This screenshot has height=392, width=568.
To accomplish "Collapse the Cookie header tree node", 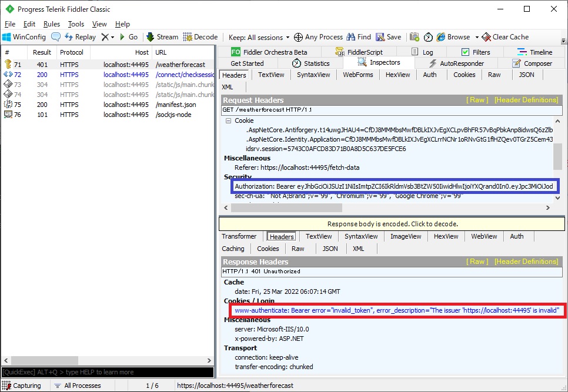I will point(228,120).
